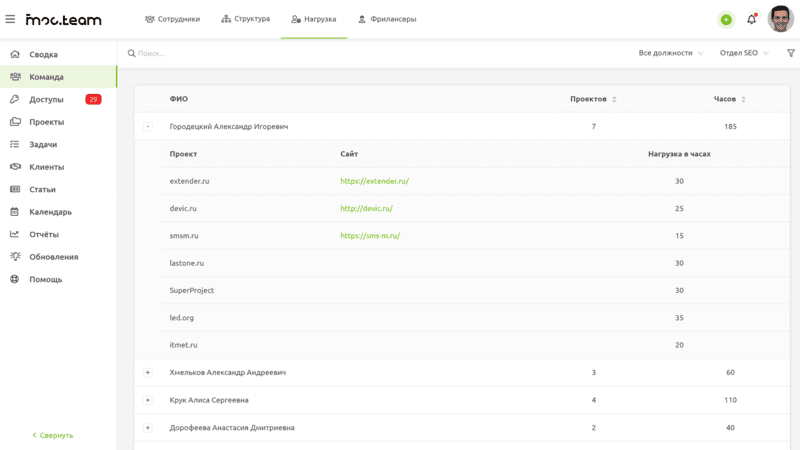
Task: Collapse the sidebar with Свернуть
Action: pos(53,435)
